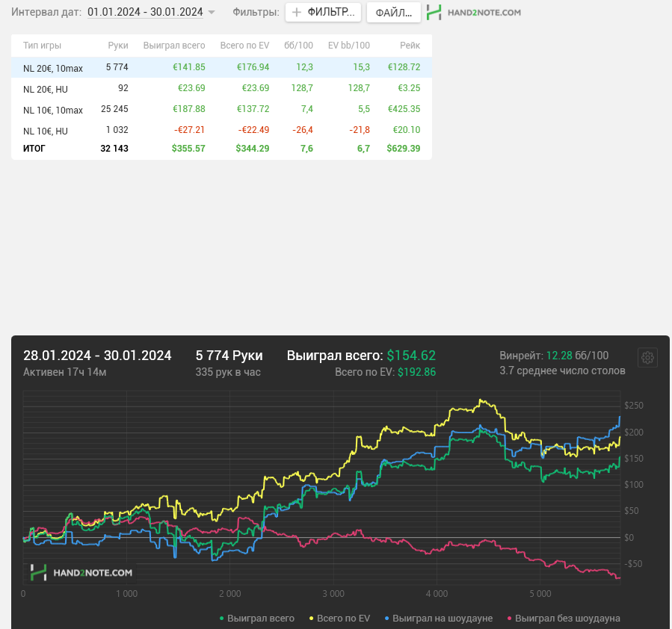Toggle the 'Выиграл без шоудауна' legend series

564,619
